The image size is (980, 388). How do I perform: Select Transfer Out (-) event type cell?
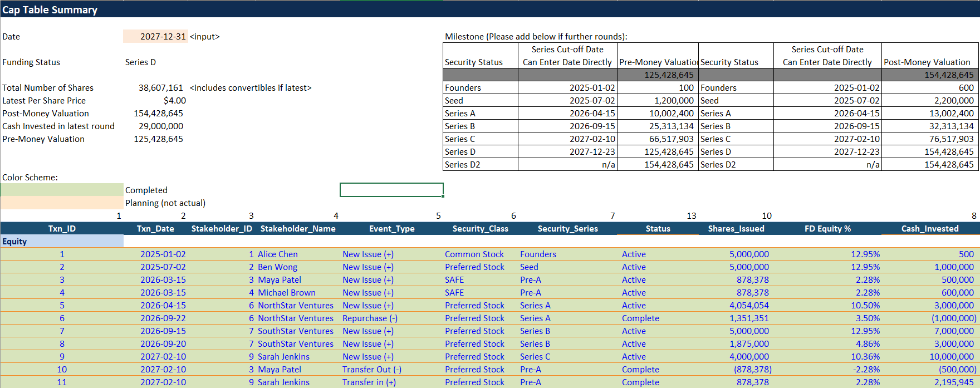pyautogui.click(x=391, y=370)
